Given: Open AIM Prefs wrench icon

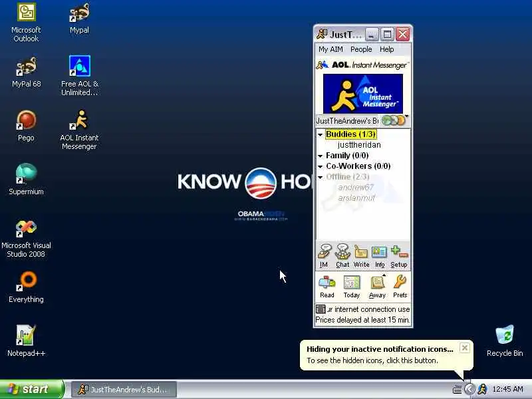Looking at the screenshot, I should click(x=400, y=287).
